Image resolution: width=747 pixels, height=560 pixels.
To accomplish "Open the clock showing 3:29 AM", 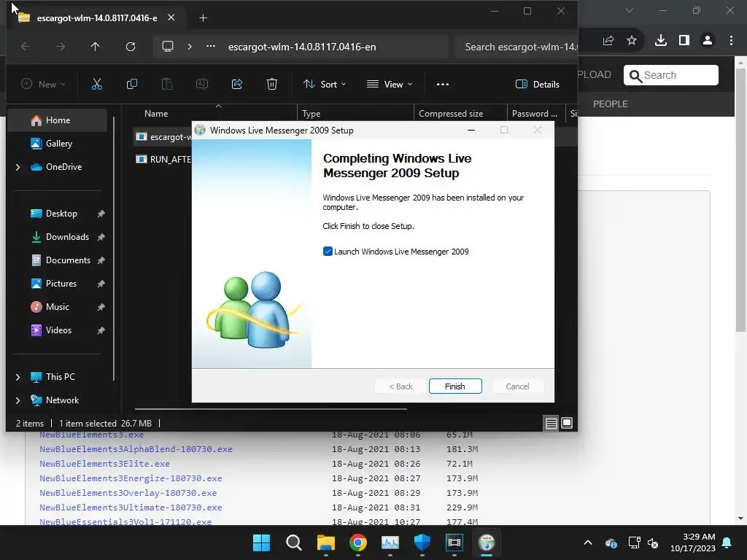I will pyautogui.click(x=693, y=542).
